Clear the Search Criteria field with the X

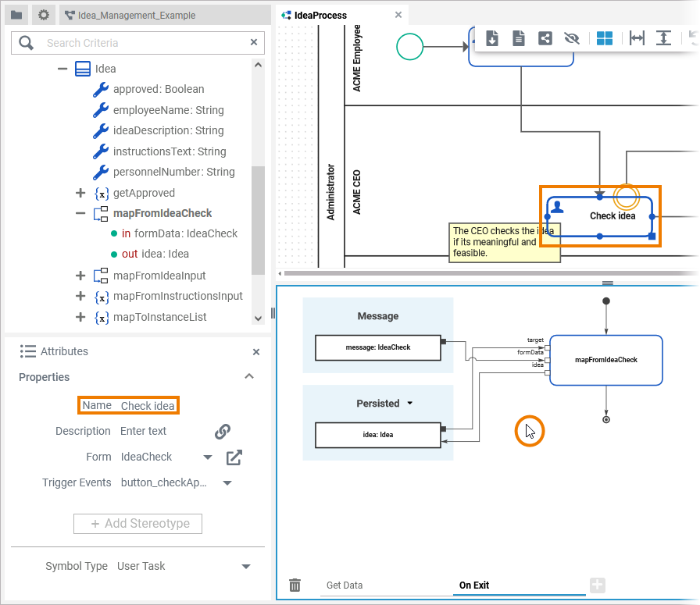[253, 41]
